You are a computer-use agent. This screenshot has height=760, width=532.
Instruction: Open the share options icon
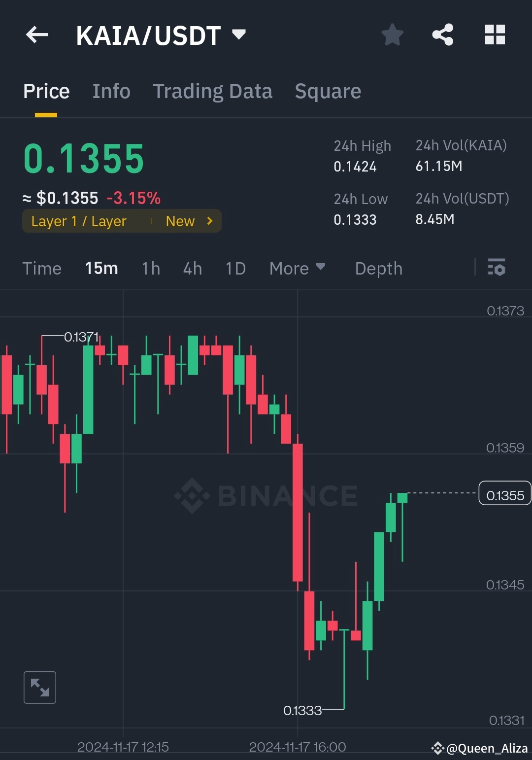(443, 35)
